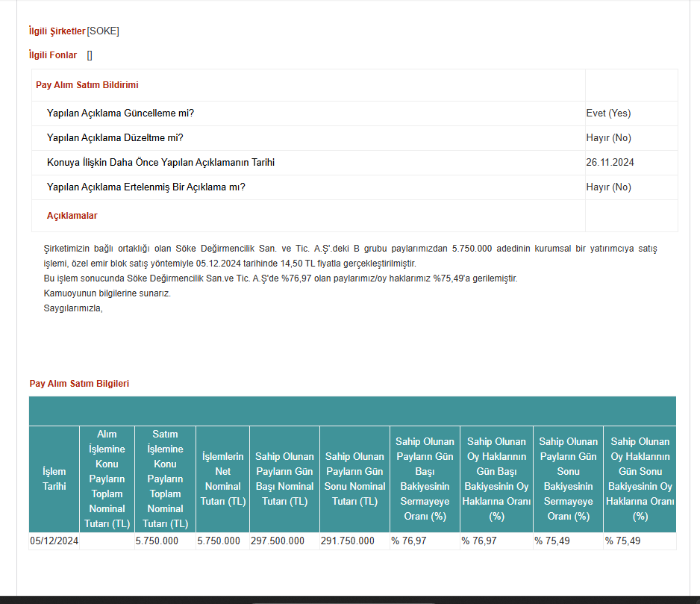
Task: Click 'Oy Haklarının Gün Sonu Bakiyesinin' header
Action: tap(640, 479)
